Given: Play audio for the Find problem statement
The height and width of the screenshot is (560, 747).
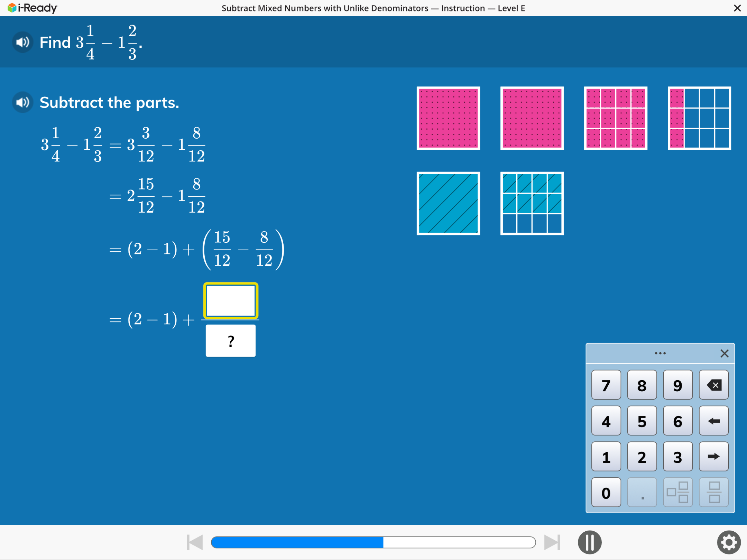Looking at the screenshot, I should click(22, 43).
